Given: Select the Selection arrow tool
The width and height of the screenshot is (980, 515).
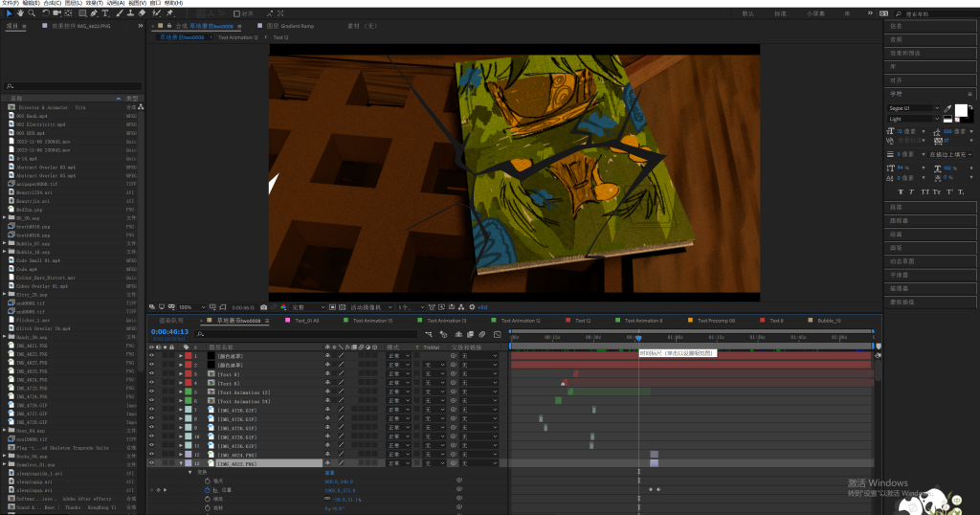Looking at the screenshot, I should pyautogui.click(x=9, y=13).
